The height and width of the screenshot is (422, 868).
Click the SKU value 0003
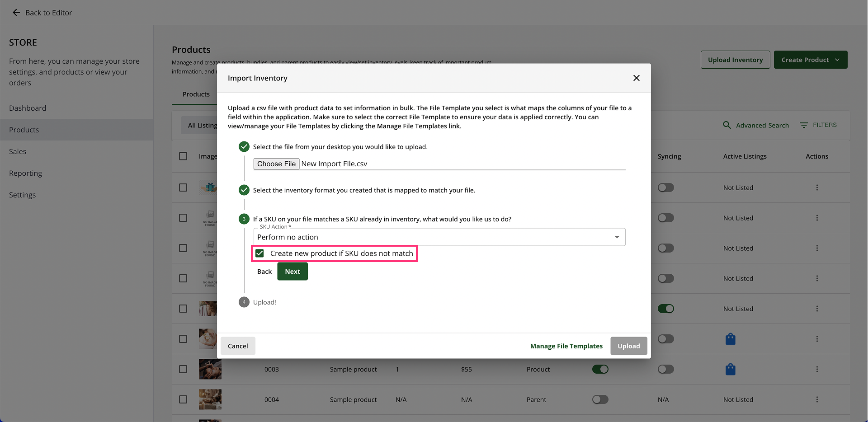tap(272, 370)
